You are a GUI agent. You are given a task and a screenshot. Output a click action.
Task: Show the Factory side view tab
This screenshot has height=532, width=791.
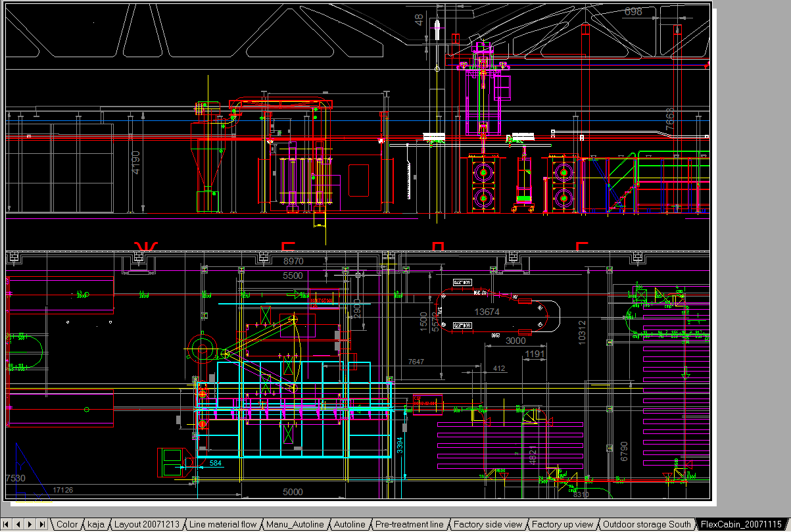(x=488, y=525)
